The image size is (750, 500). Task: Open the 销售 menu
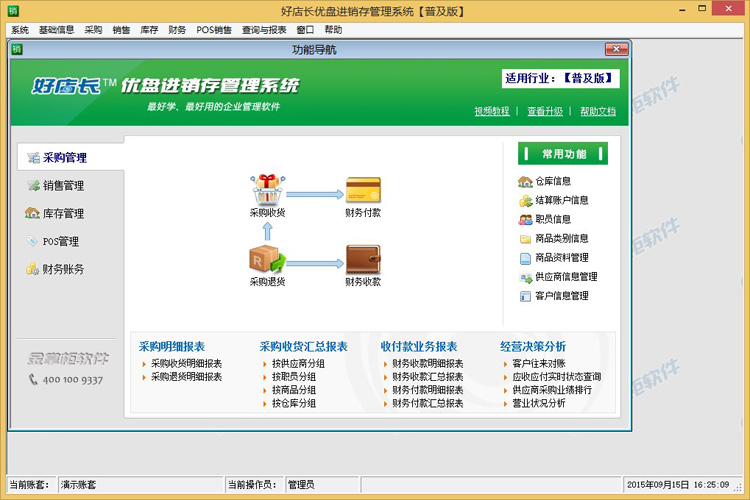coord(121,30)
